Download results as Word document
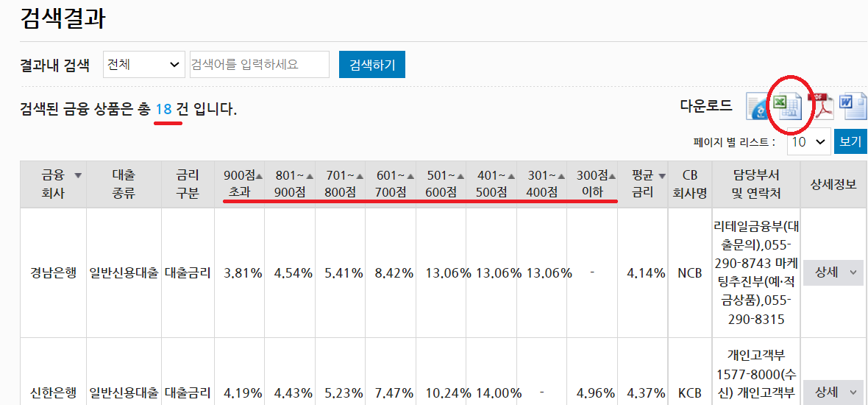868x405 pixels. [x=852, y=106]
